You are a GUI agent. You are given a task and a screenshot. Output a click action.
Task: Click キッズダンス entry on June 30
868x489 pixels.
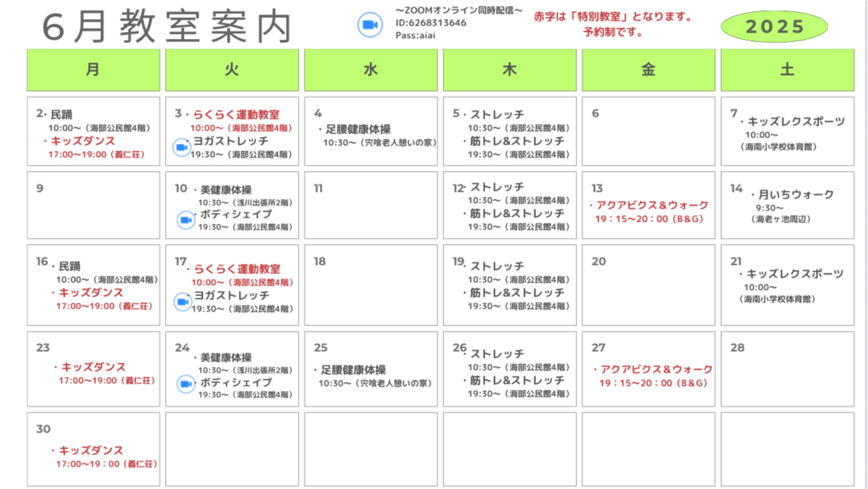coord(90,450)
